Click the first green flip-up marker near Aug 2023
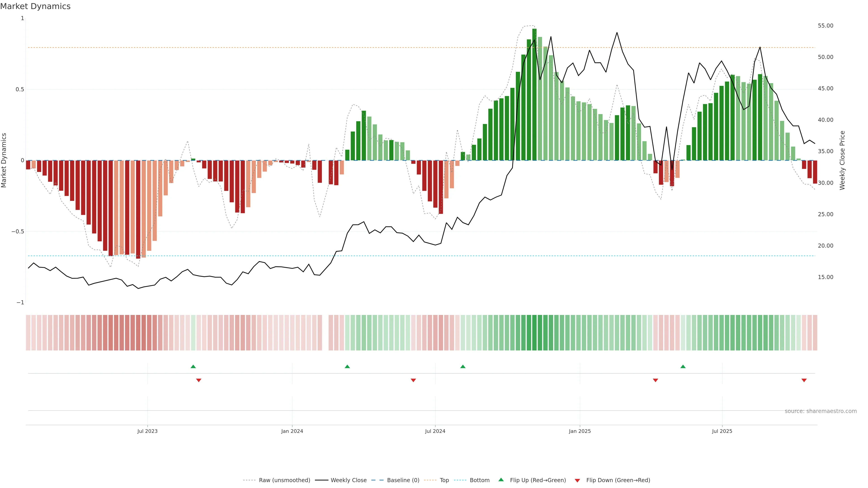The width and height of the screenshot is (868, 488). (x=193, y=366)
